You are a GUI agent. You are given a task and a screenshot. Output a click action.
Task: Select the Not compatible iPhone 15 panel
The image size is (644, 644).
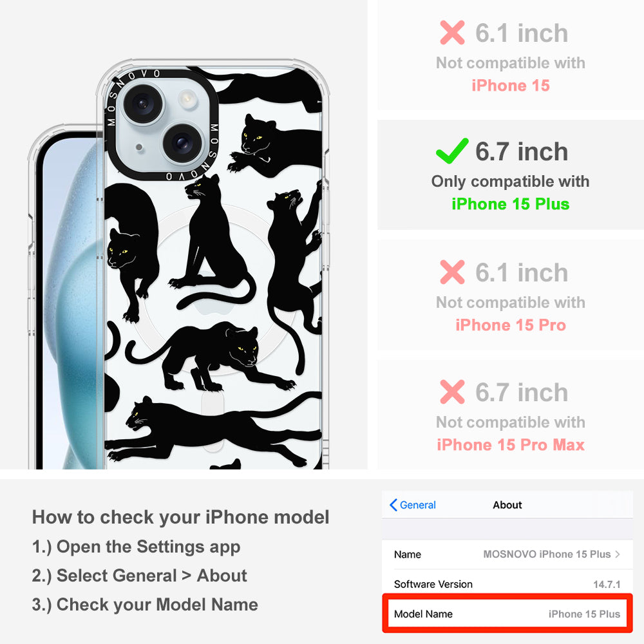[x=511, y=55]
